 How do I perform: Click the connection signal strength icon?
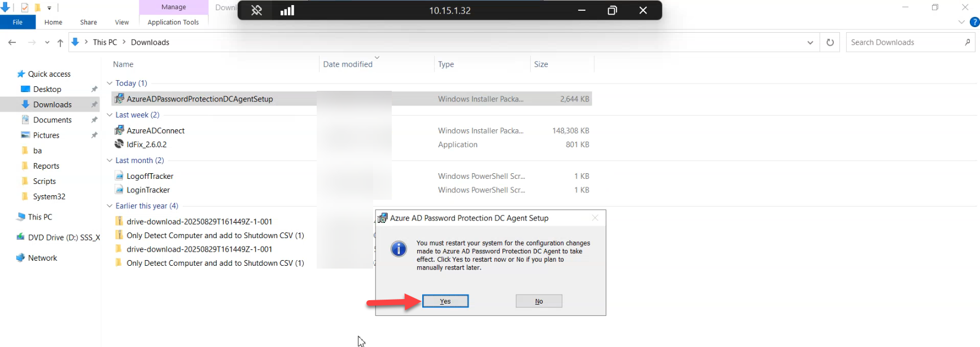point(287,10)
